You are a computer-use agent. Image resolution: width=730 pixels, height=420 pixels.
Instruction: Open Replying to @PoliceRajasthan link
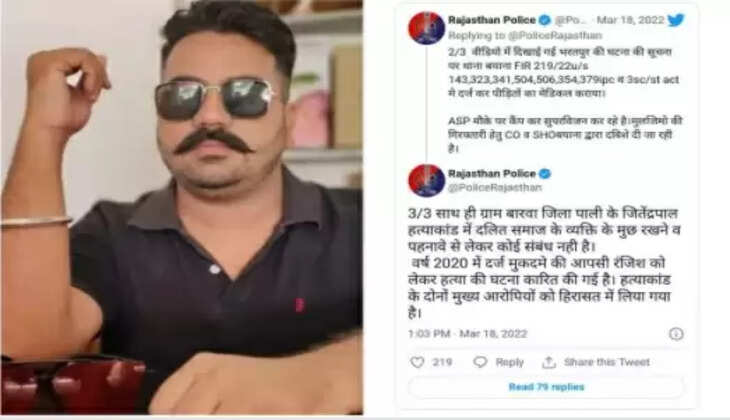525,35
